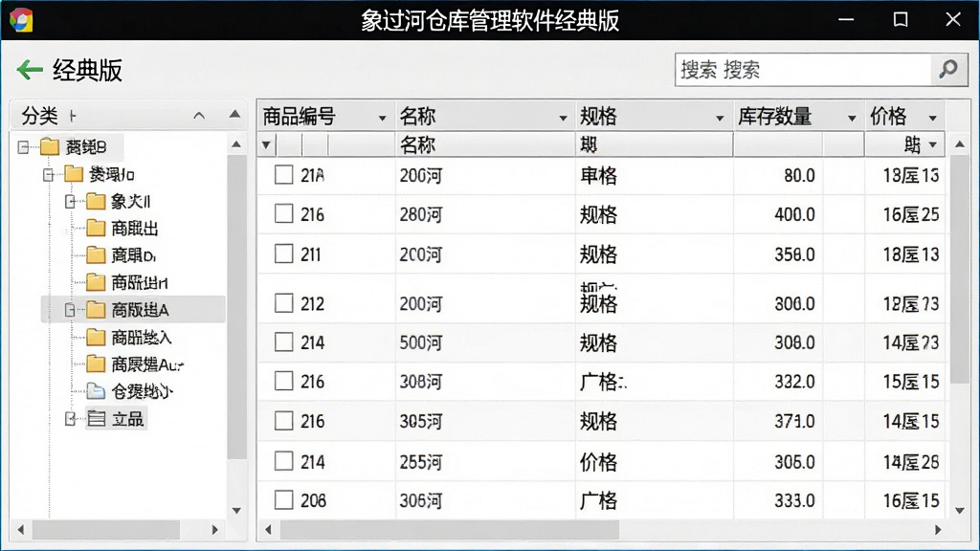Sort by the 商品编号 column header
Screen dimensions: 980x551
300,116
